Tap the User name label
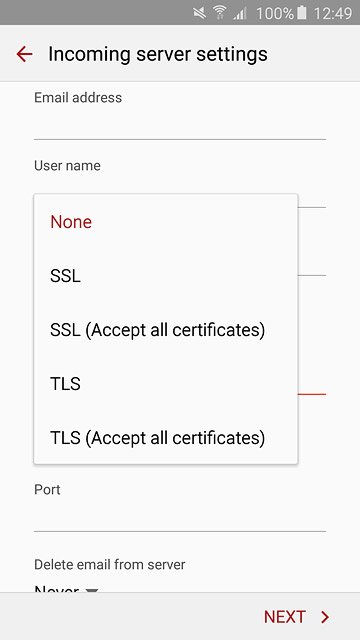The height and width of the screenshot is (640, 360). click(67, 166)
